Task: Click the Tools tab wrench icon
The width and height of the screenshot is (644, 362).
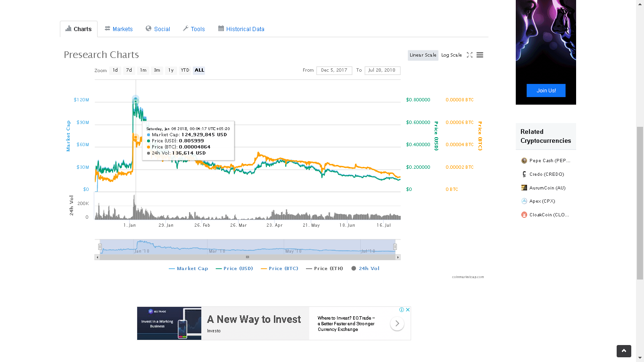Action: pos(186,29)
